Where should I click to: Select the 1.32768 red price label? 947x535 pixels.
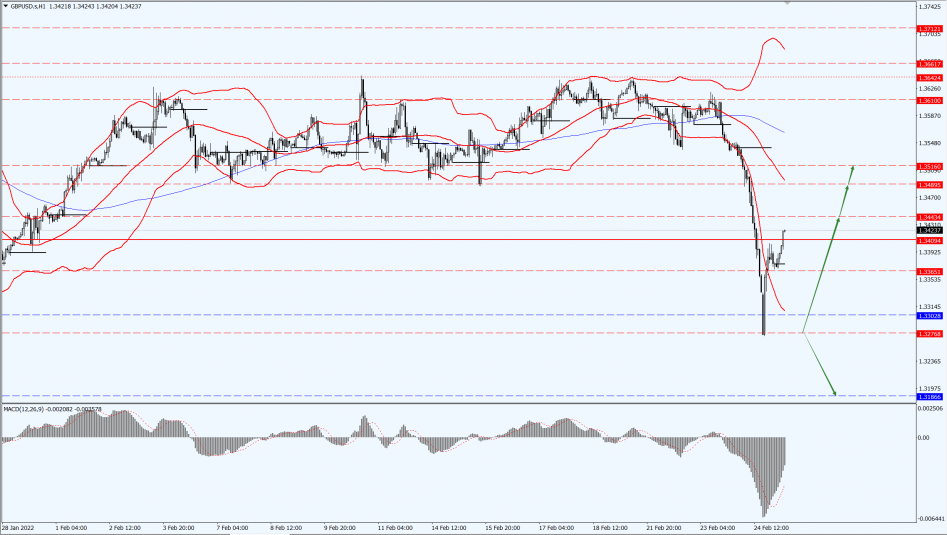click(929, 333)
